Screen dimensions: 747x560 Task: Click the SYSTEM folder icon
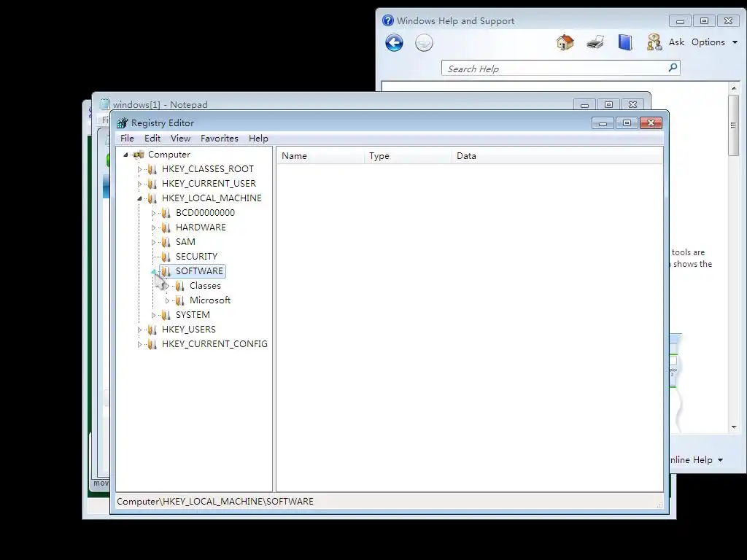[166, 315]
